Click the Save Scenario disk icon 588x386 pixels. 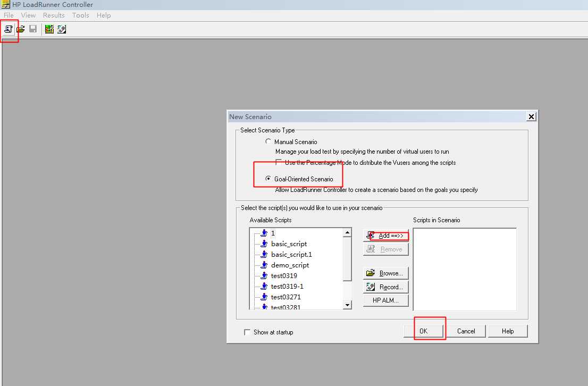pos(33,29)
